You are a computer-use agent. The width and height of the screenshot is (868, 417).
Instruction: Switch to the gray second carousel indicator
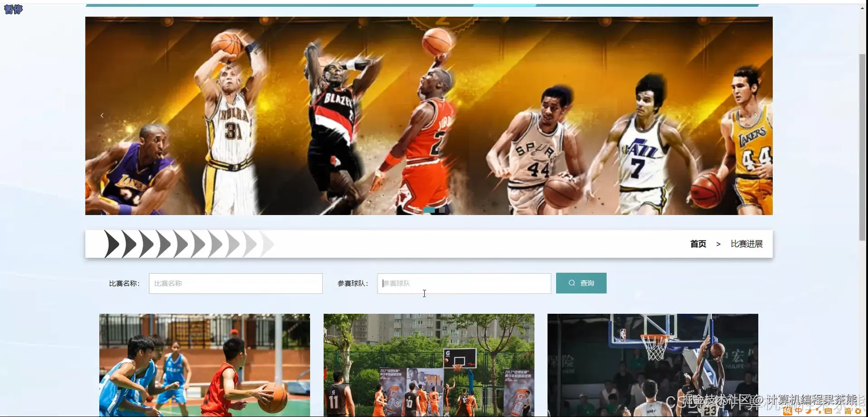[442, 210]
